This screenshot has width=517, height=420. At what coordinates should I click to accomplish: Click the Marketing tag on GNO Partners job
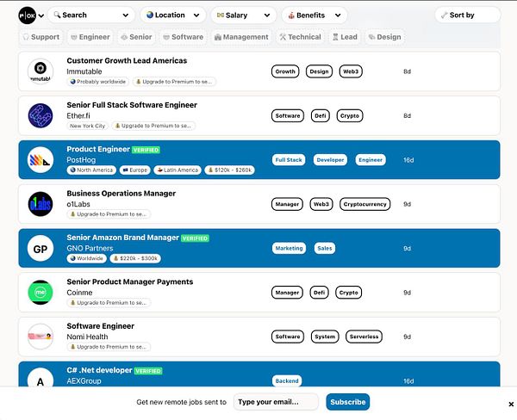click(x=289, y=249)
